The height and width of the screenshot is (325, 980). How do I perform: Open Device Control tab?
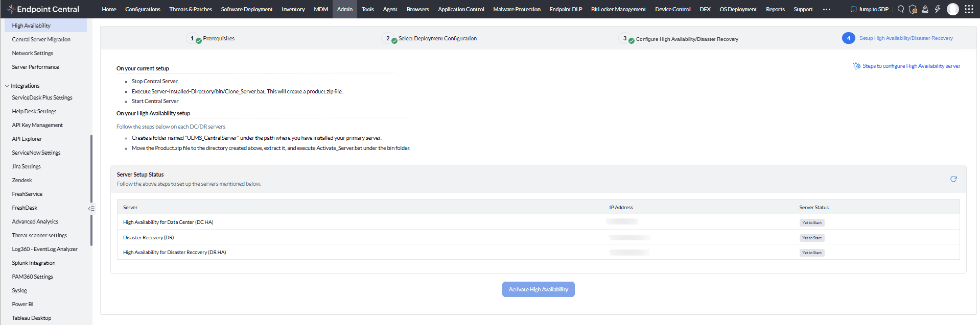click(x=672, y=9)
